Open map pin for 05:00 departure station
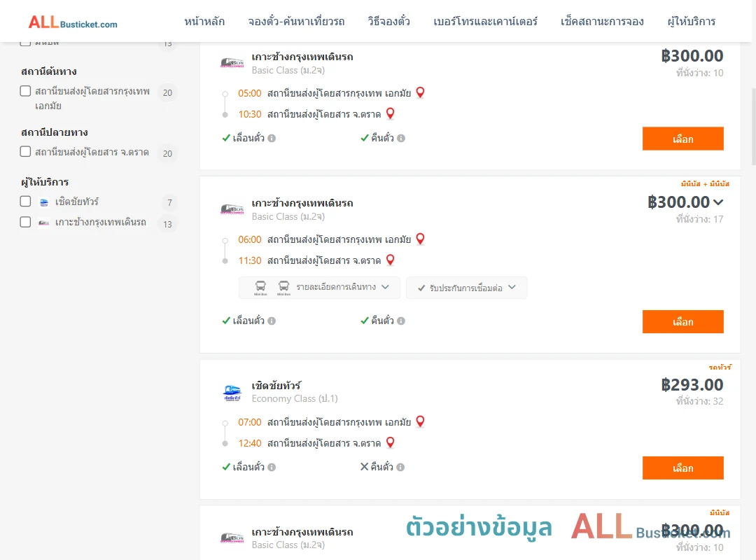Image resolution: width=756 pixels, height=560 pixels. 421,92
